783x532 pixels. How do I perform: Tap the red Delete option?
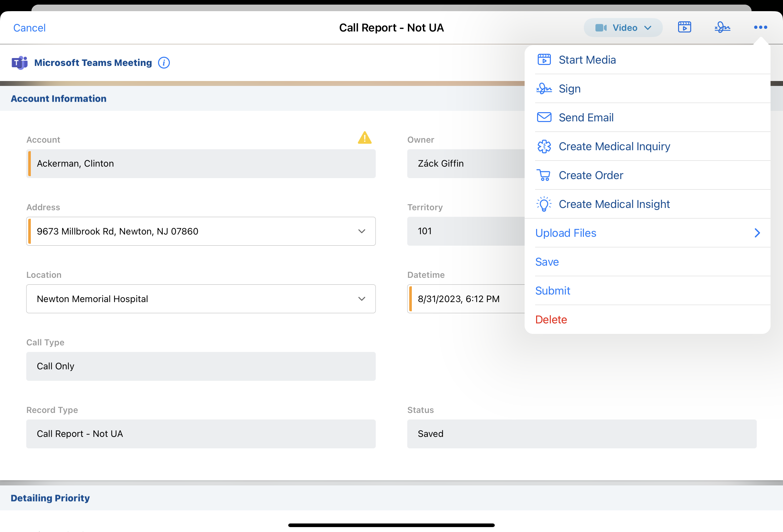551,320
